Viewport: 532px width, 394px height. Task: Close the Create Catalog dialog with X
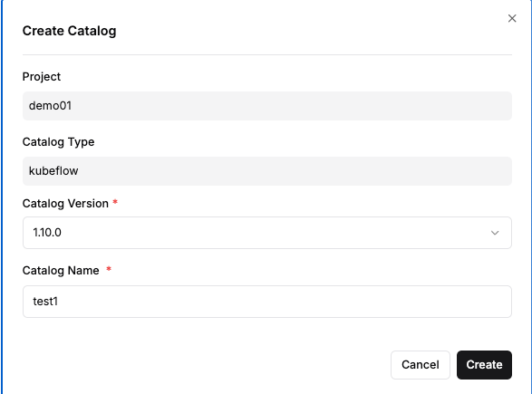(512, 18)
